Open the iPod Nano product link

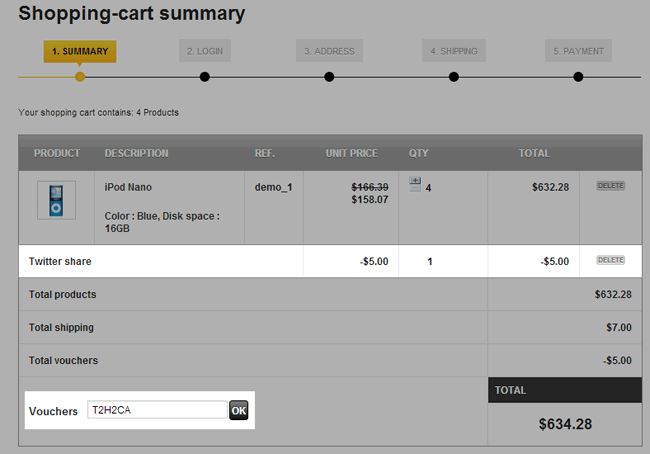click(128, 187)
